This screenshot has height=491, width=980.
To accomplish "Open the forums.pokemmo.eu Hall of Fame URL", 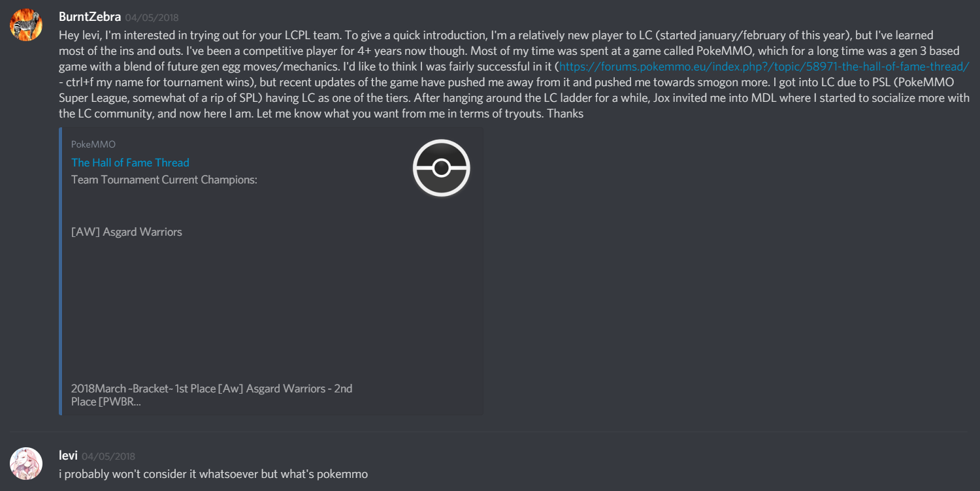I will click(x=764, y=67).
